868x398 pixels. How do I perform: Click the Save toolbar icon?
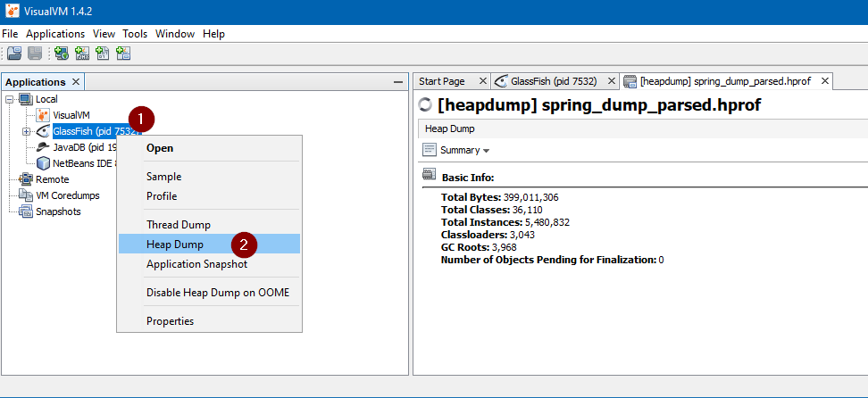(35, 54)
